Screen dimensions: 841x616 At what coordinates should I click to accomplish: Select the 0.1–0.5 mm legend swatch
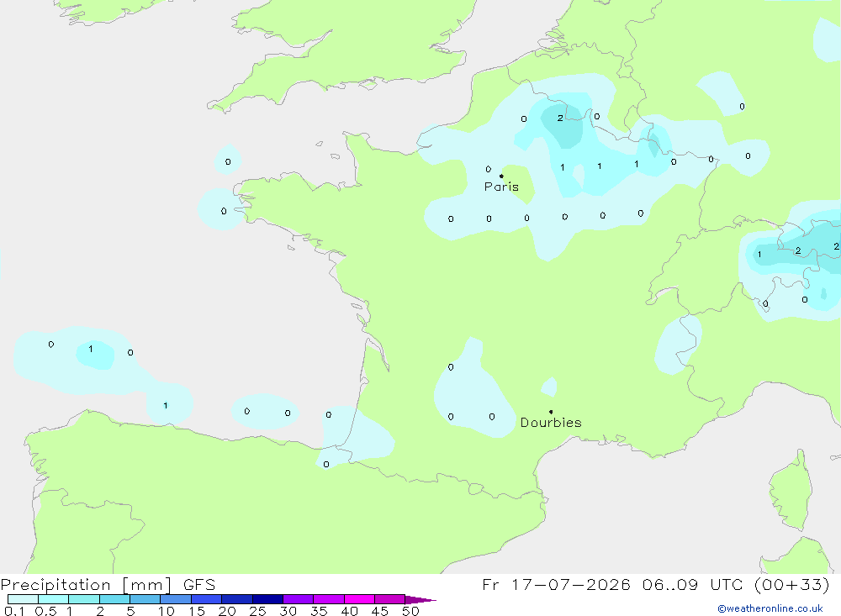(23, 599)
